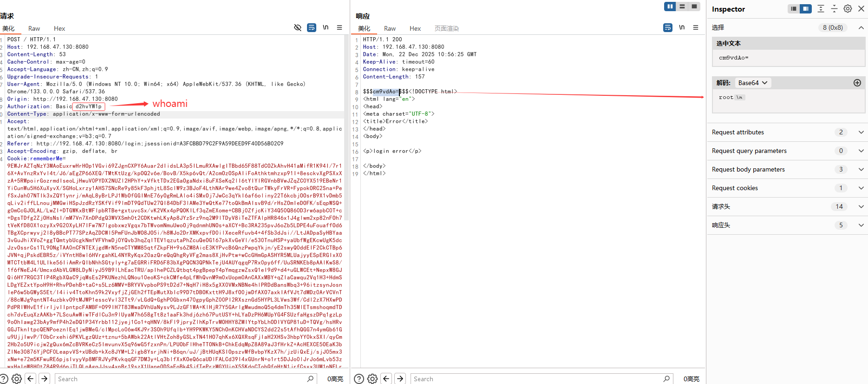Image resolution: width=868 pixels, height=384 pixels.
Task: Switch response view to Hex tab
Action: (x=415, y=28)
